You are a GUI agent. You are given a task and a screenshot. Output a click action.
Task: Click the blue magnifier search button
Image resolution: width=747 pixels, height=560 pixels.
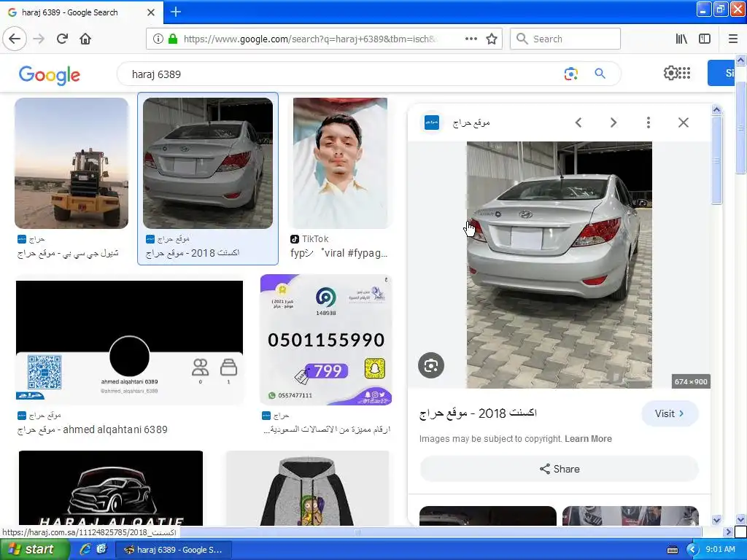[x=600, y=74]
